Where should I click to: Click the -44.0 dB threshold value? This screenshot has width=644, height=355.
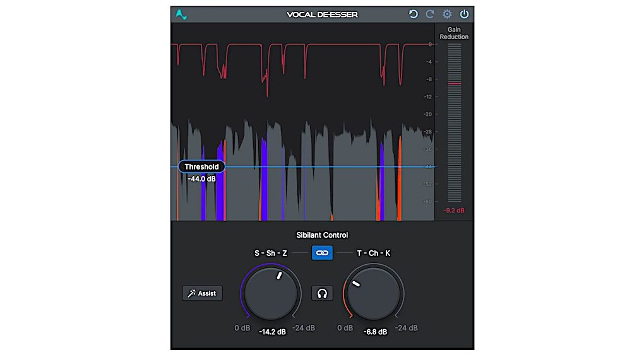(x=201, y=179)
